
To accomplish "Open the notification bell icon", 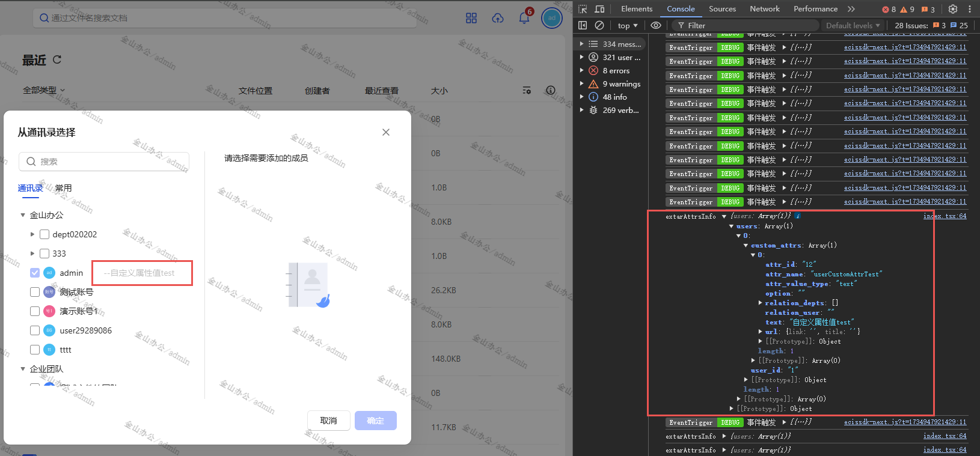I will (524, 18).
